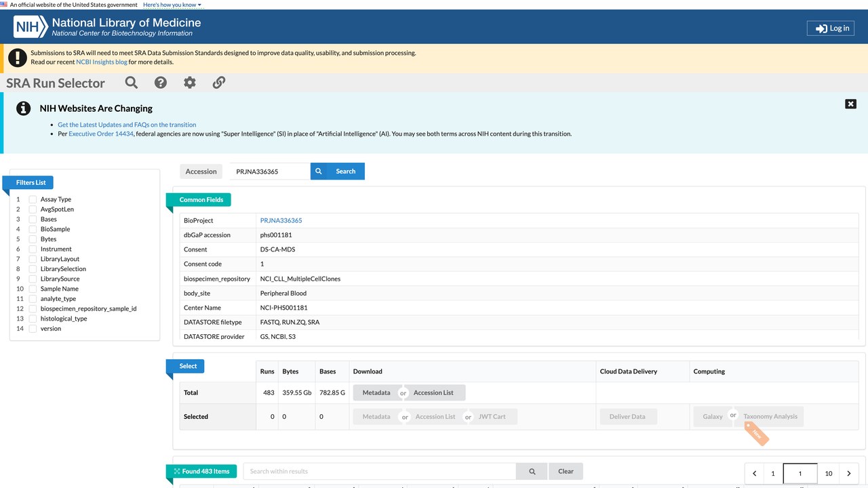Check the biospecimen_repository_sample_id filter
Image resolution: width=868 pixels, height=488 pixels.
click(x=33, y=308)
